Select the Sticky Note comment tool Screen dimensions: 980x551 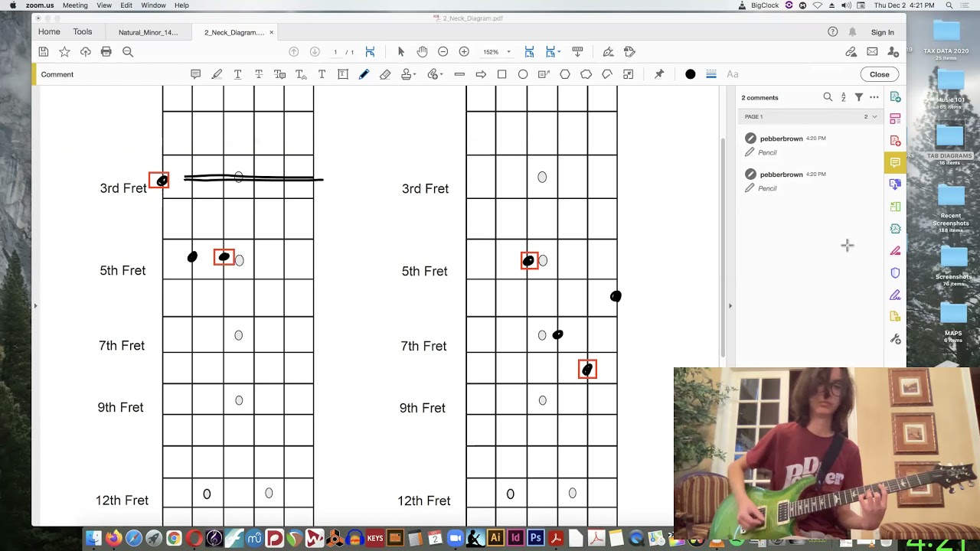[x=195, y=74]
